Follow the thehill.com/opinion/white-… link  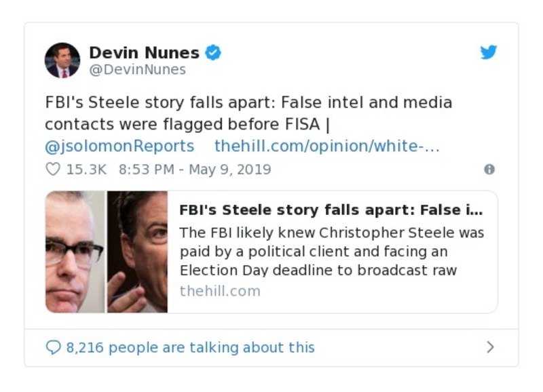click(327, 146)
